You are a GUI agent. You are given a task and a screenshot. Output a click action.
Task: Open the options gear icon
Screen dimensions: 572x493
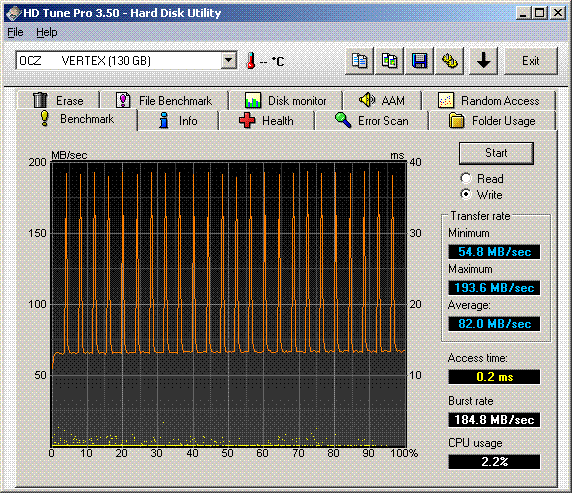(449, 61)
